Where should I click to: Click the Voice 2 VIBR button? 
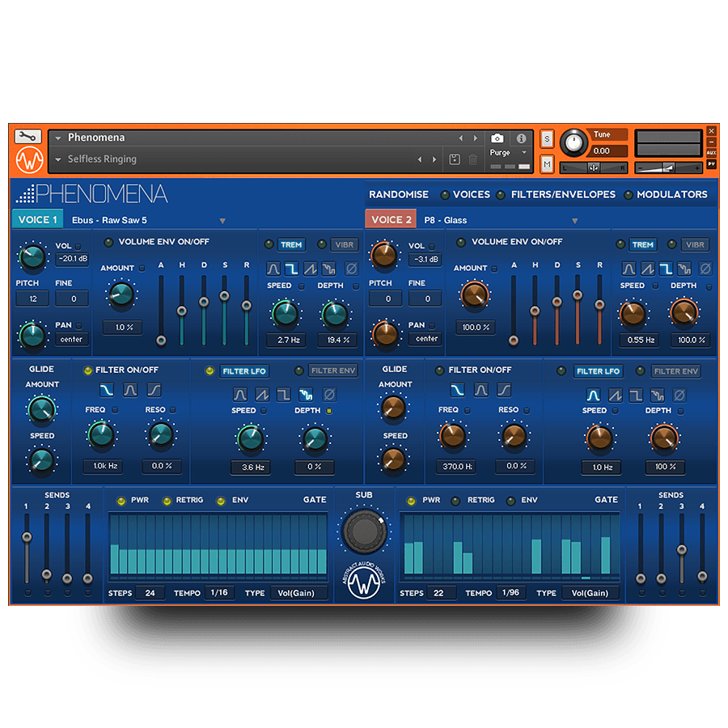tap(695, 244)
